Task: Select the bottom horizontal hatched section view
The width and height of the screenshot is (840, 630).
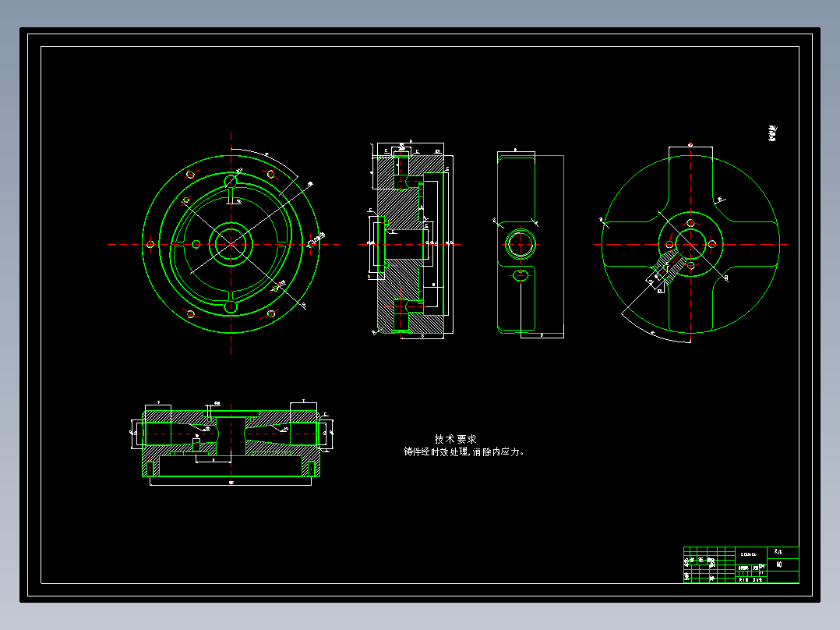Action: click(x=231, y=443)
